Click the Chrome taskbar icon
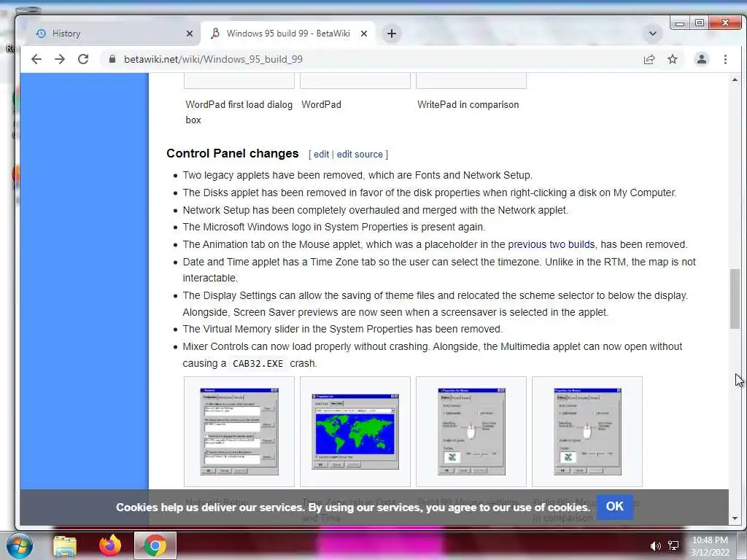 click(x=155, y=545)
